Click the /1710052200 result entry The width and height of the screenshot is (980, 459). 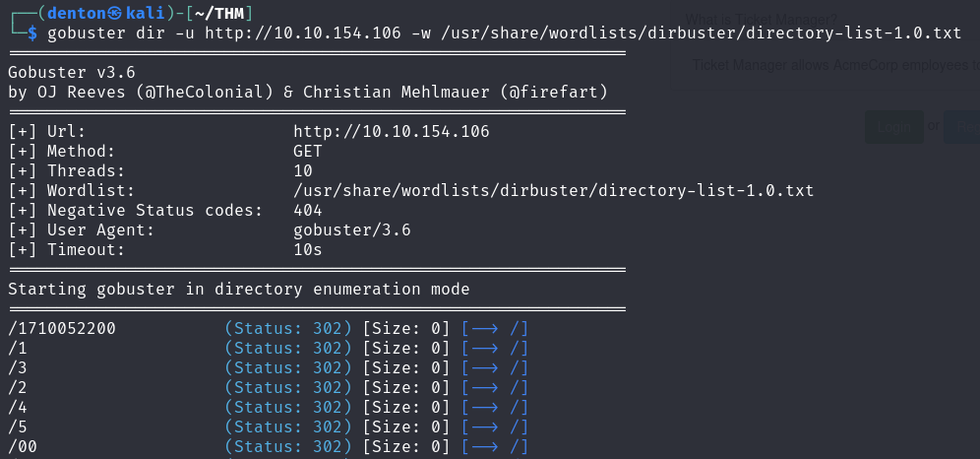61,328
